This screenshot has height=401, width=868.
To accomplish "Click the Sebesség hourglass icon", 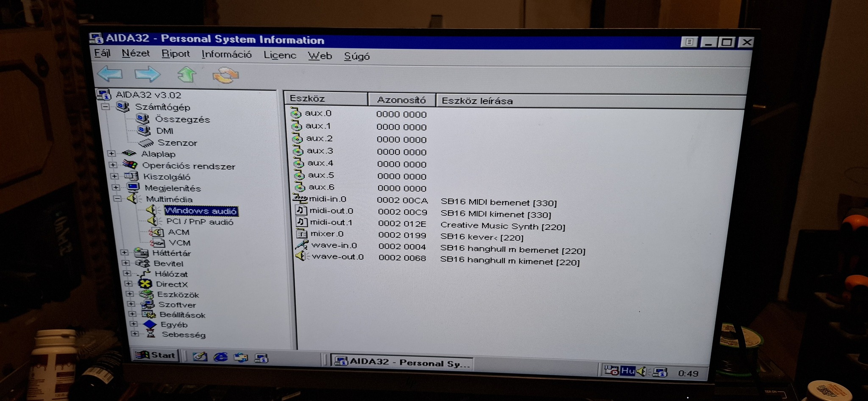I will [x=151, y=334].
